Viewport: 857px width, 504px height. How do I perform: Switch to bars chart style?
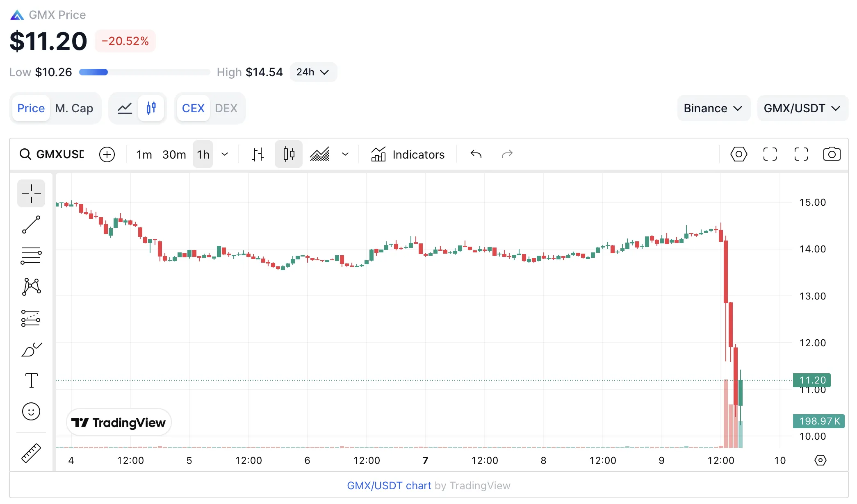point(258,154)
